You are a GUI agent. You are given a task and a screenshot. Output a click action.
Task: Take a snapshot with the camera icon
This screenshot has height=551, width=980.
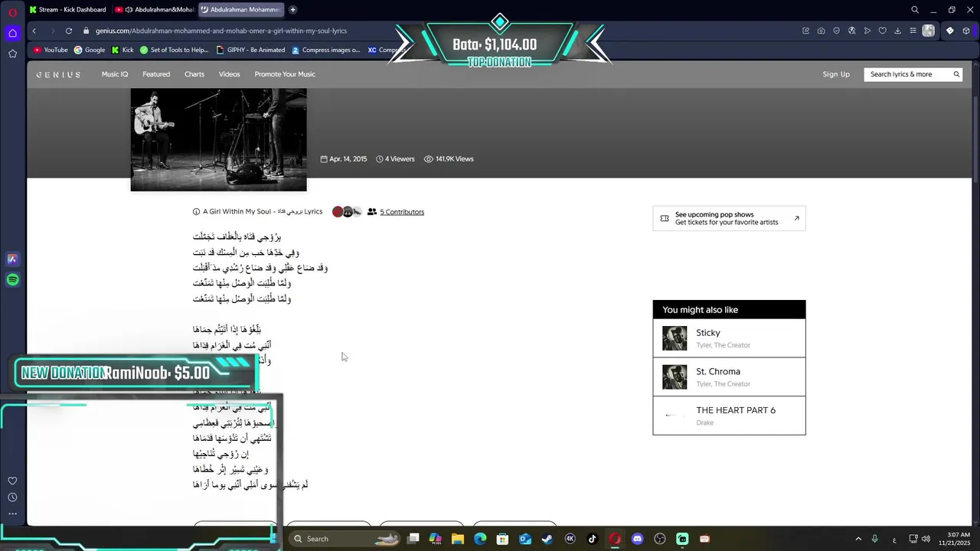(821, 31)
